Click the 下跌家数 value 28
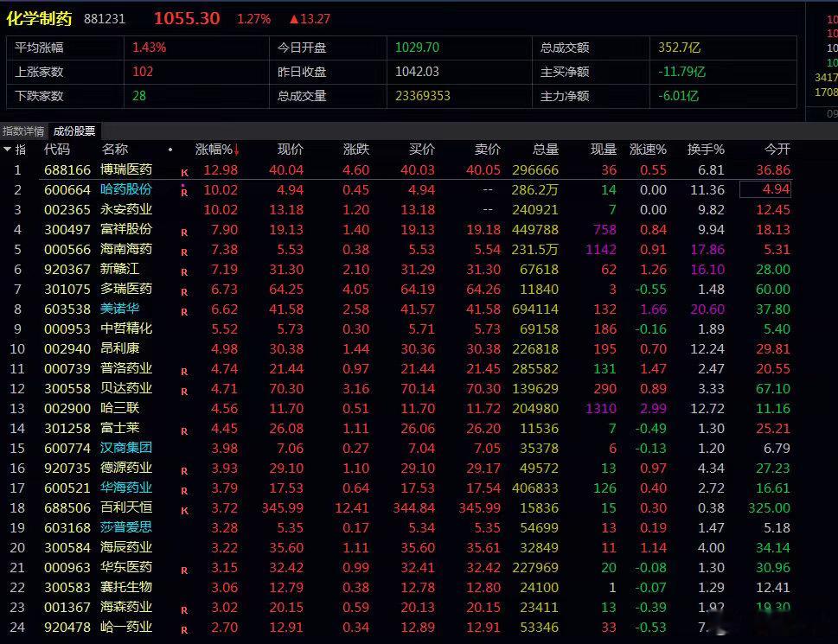 tap(139, 96)
